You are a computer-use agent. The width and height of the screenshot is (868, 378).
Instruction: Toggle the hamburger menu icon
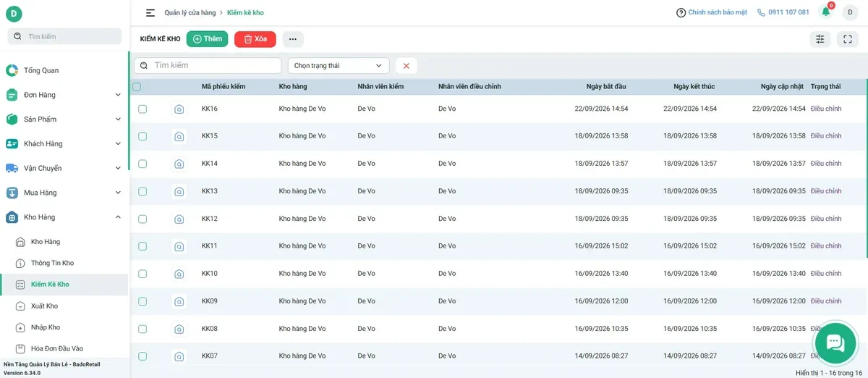click(150, 12)
